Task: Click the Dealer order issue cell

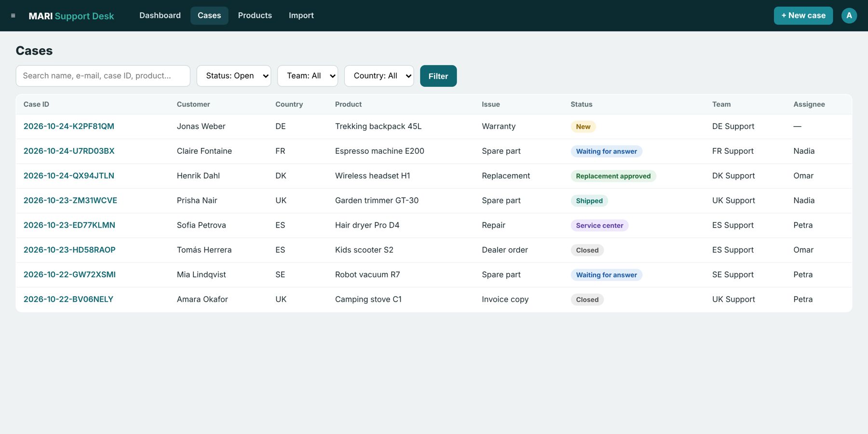Action: pyautogui.click(x=505, y=250)
